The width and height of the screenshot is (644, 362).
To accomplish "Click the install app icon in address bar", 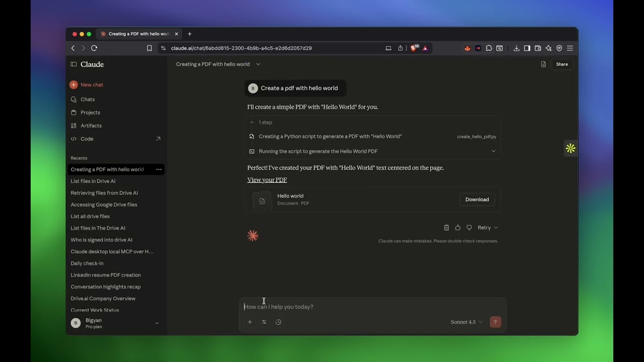I will pos(388,48).
